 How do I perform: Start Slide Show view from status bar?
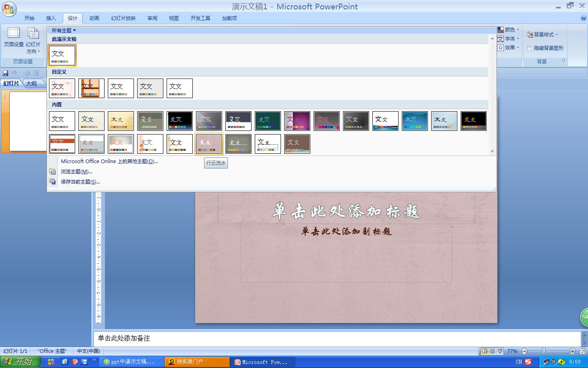(500, 351)
